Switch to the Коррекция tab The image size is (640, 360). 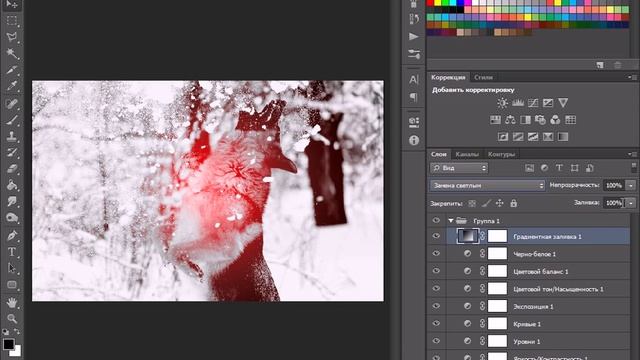[448, 77]
